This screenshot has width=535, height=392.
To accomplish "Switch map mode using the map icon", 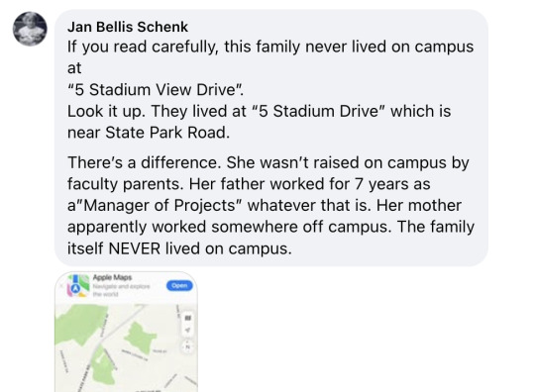I will point(187,318).
